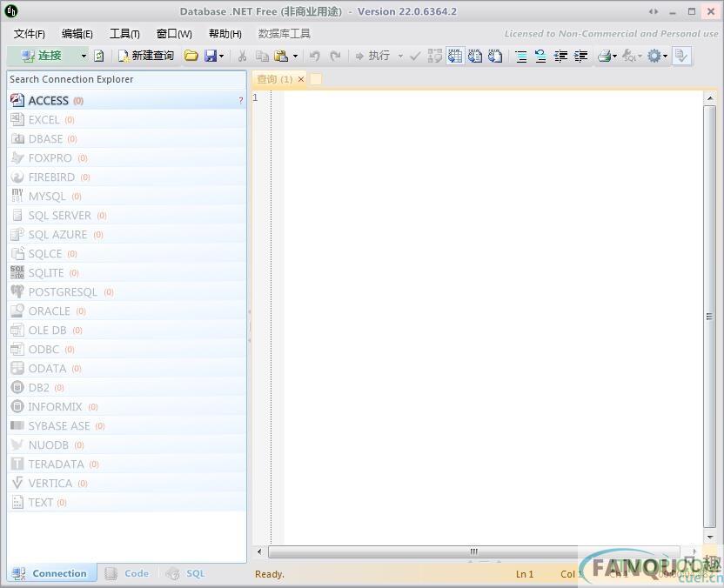Click the open file folder icon

tap(191, 56)
